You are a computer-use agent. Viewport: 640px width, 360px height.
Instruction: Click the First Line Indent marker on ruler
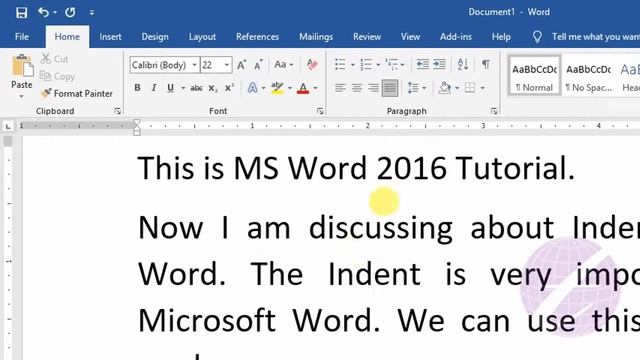137,123
